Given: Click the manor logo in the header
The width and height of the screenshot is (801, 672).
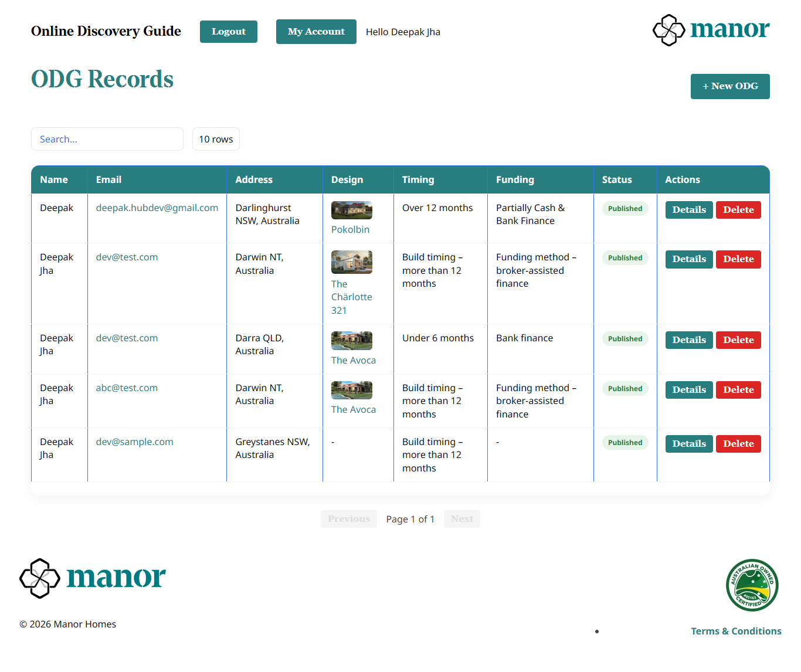Looking at the screenshot, I should (x=711, y=30).
